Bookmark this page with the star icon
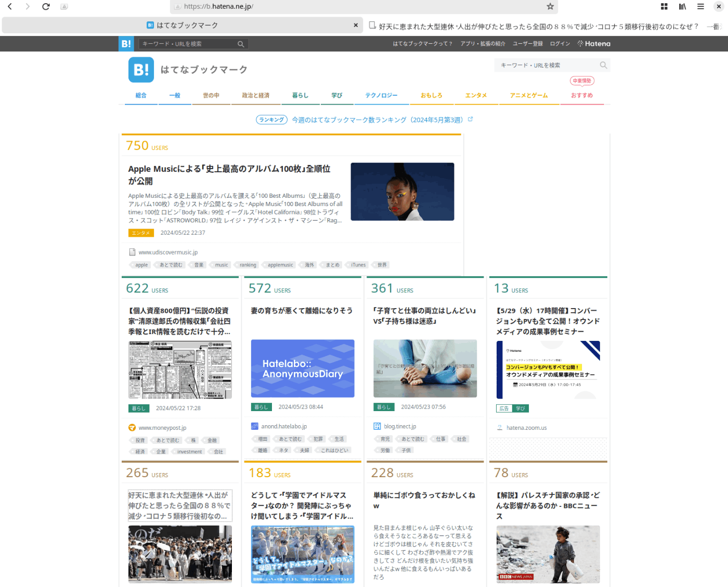This screenshot has height=587, width=728. click(550, 6)
